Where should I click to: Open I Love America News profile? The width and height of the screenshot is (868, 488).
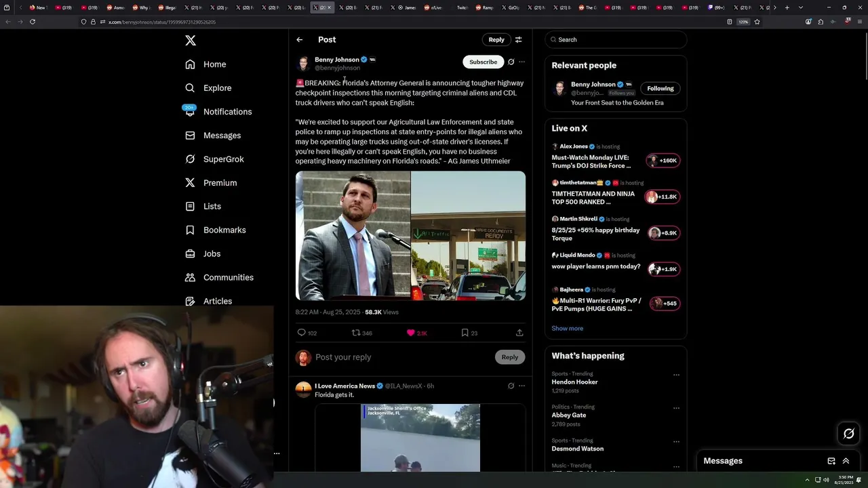tap(344, 386)
